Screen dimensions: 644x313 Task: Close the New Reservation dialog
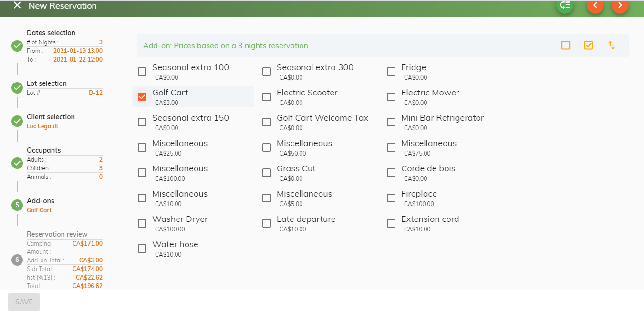point(17,6)
